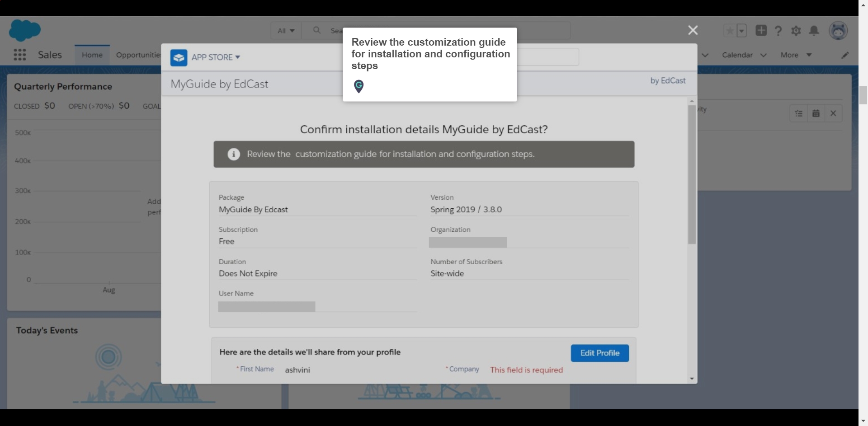Open the setup gear icon
This screenshot has width=868, height=426.
click(796, 31)
